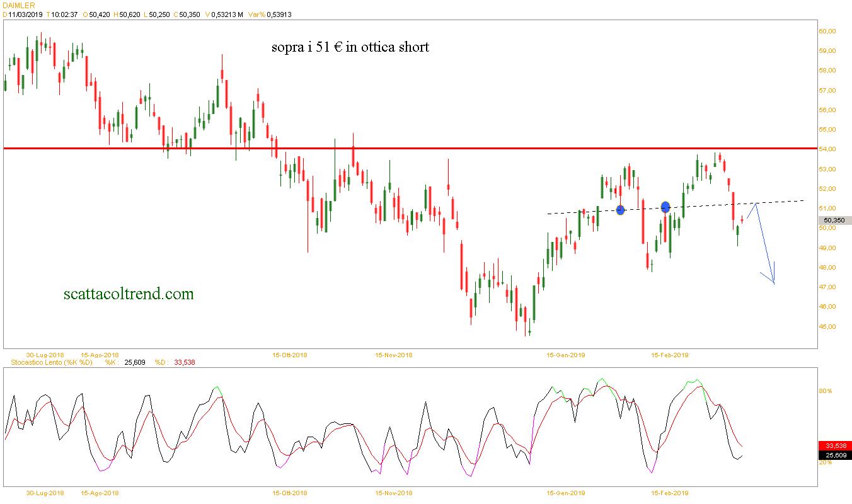Click the grey 50,350 current price tag

[x=835, y=220]
